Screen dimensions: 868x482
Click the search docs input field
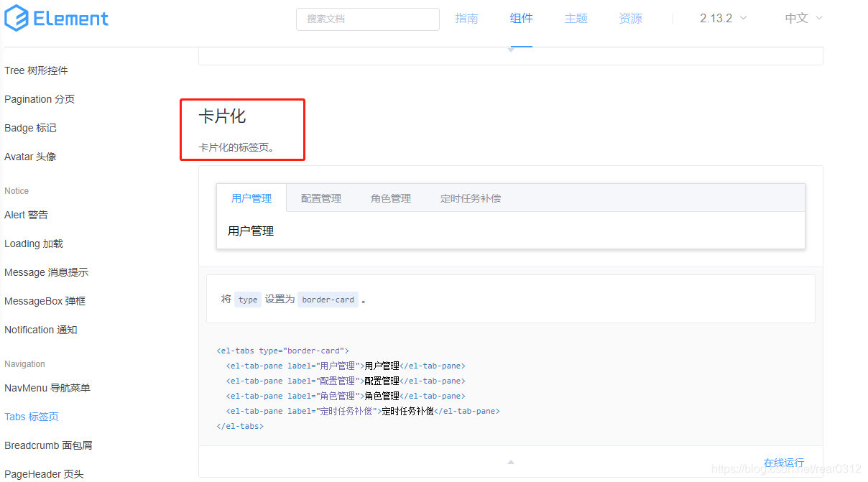[368, 19]
